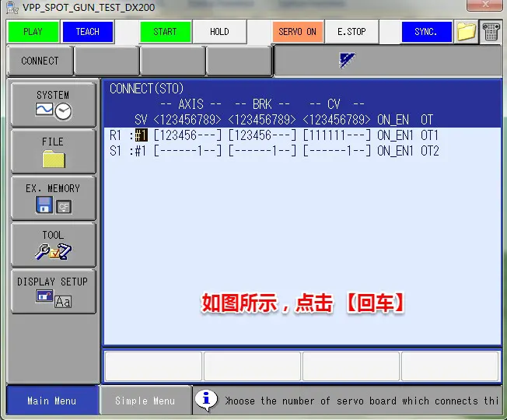This screenshot has height=420, width=507.
Task: Open the TOOL menu icon
Action: [x=53, y=244]
